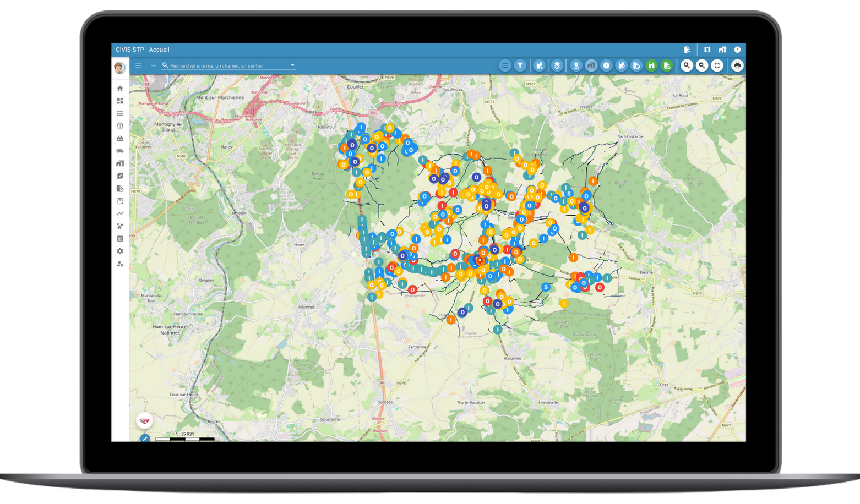
Task: Expand the street search dropdown arrow
Action: [292, 65]
